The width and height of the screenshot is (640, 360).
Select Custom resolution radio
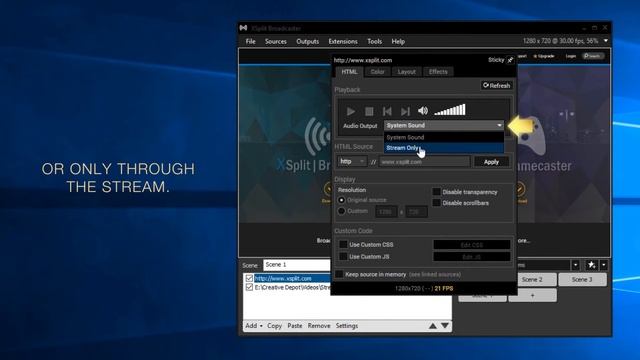341,211
